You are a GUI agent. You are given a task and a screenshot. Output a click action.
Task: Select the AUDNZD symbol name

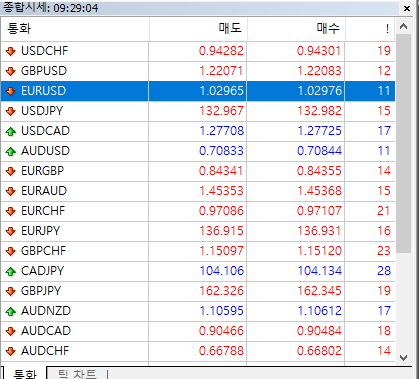click(x=46, y=311)
